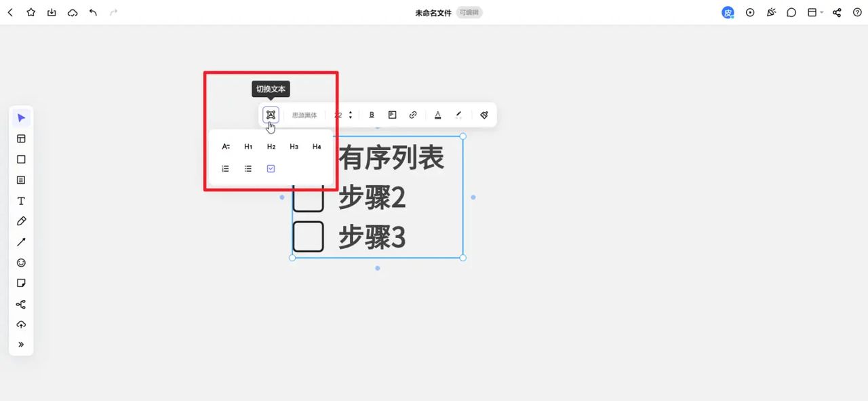Open the text color picker with underlined A
Screen dimensions: 868x401
(437, 115)
